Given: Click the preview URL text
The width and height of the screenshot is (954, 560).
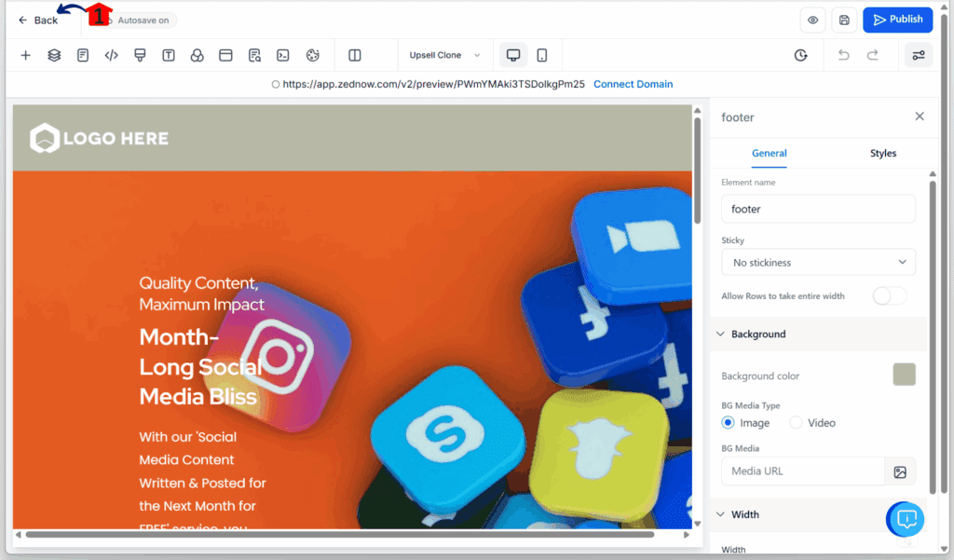Looking at the screenshot, I should 433,84.
